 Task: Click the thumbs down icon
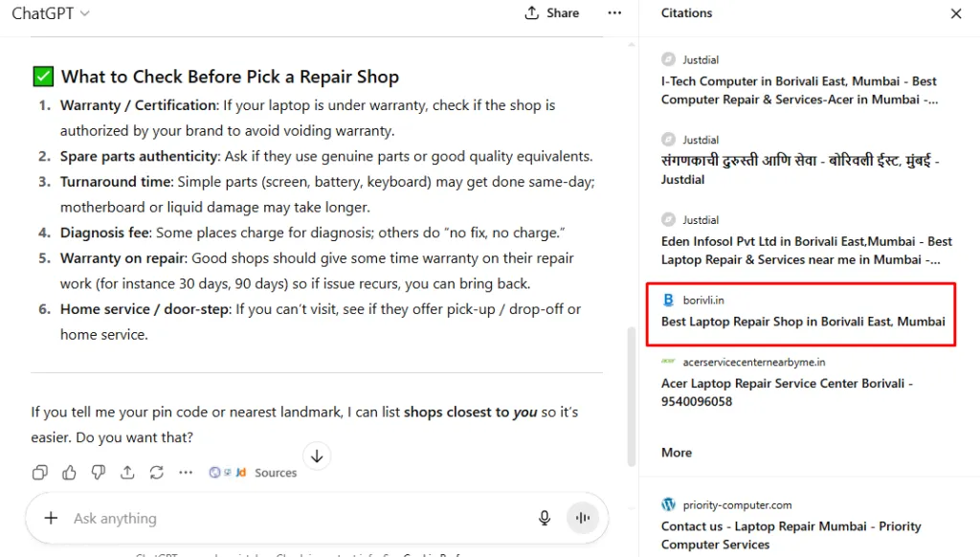(98, 472)
